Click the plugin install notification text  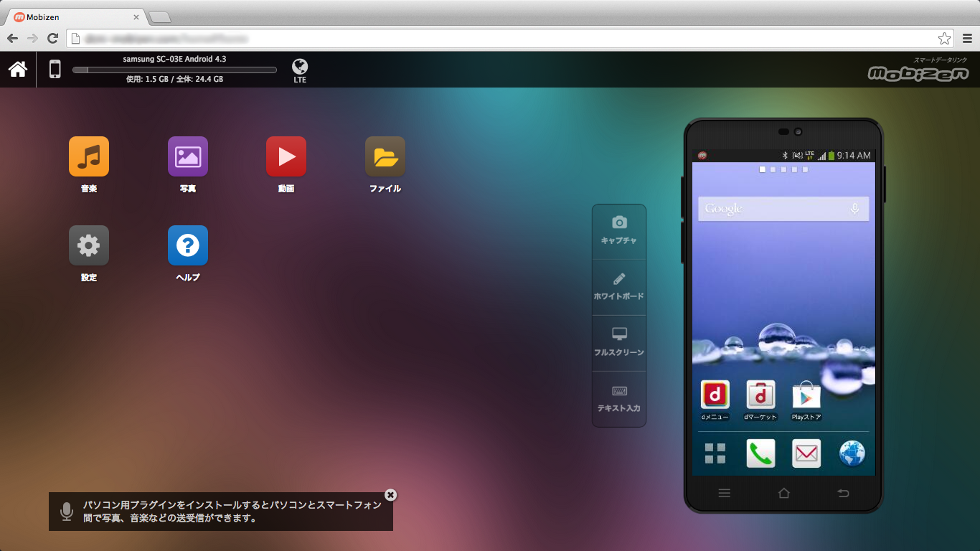point(232,511)
